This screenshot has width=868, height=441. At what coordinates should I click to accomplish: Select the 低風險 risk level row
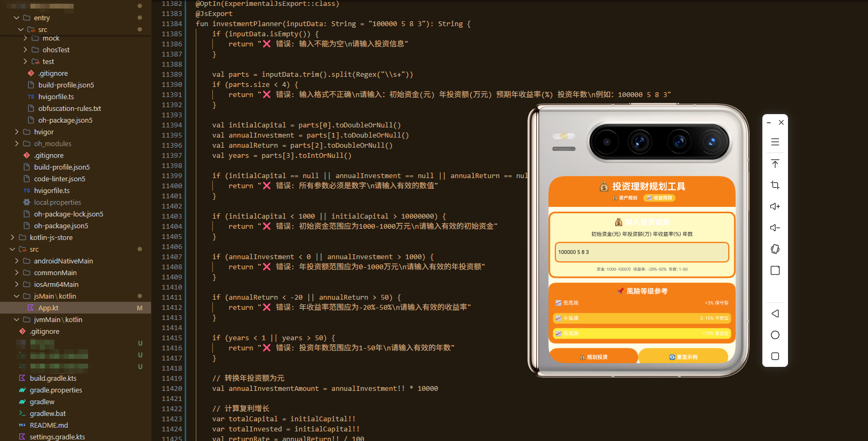point(642,303)
